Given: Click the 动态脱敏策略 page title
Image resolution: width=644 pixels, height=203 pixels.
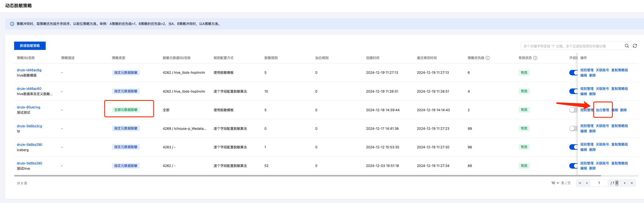Looking at the screenshot, I should [x=19, y=6].
